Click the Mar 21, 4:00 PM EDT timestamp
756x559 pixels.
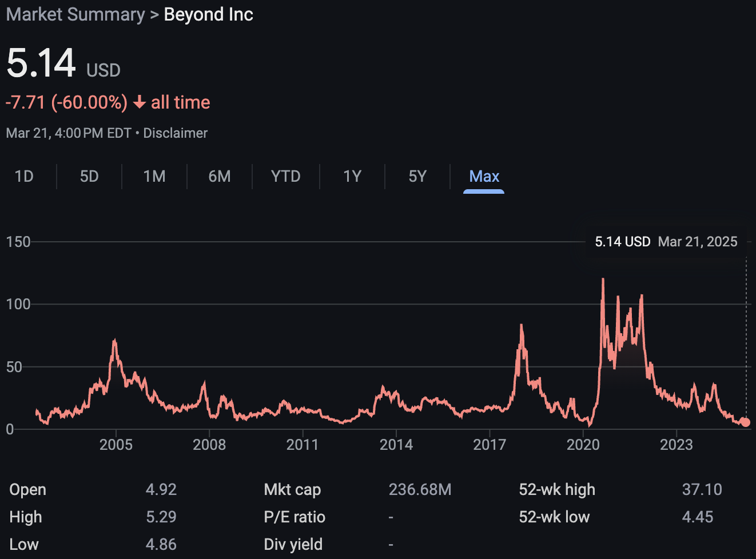point(69,133)
